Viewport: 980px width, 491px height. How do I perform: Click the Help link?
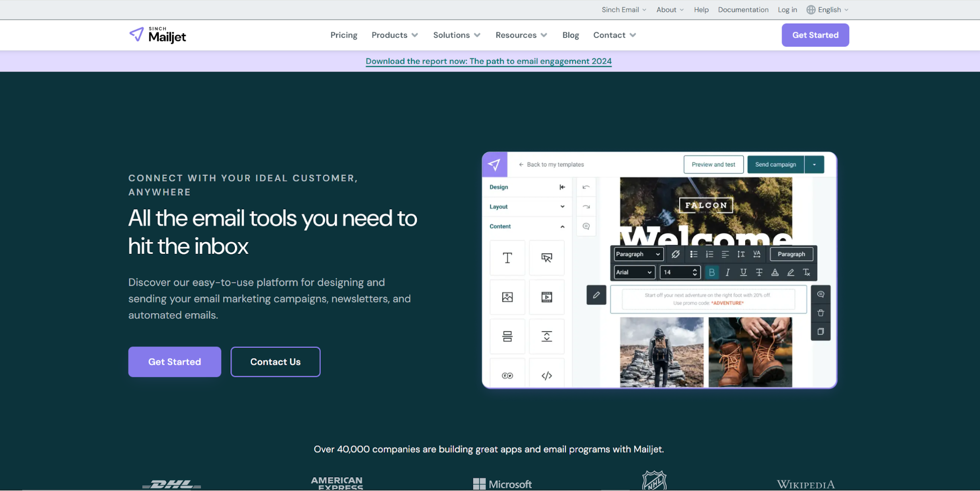pos(701,10)
